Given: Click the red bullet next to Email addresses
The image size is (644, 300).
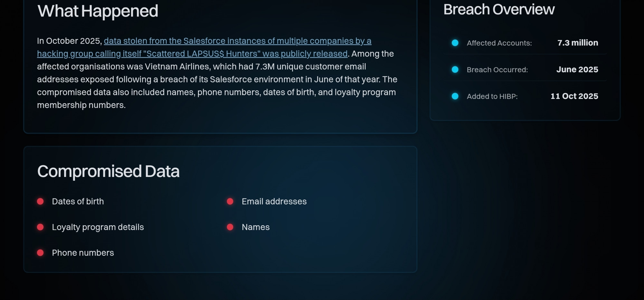Looking at the screenshot, I should (230, 201).
